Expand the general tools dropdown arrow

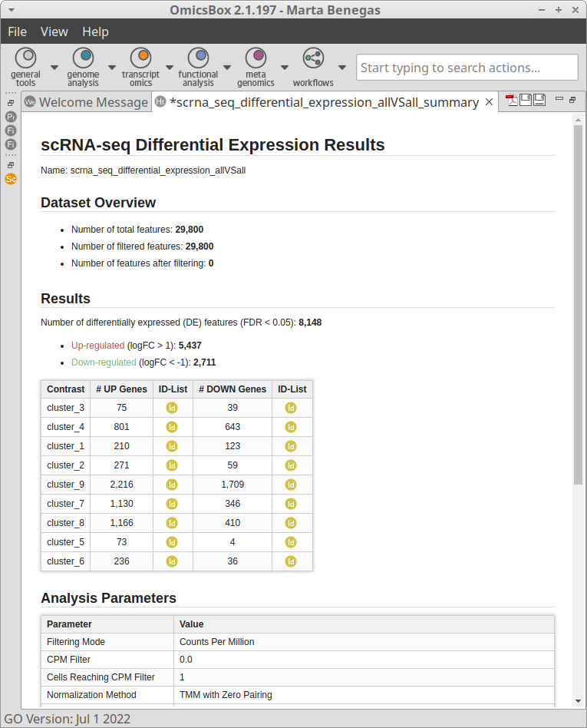(54, 67)
